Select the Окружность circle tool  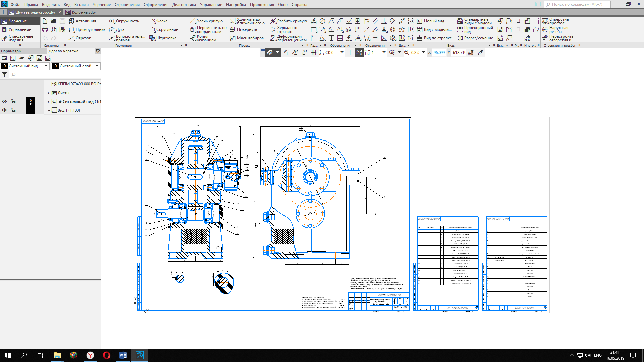[x=124, y=21]
